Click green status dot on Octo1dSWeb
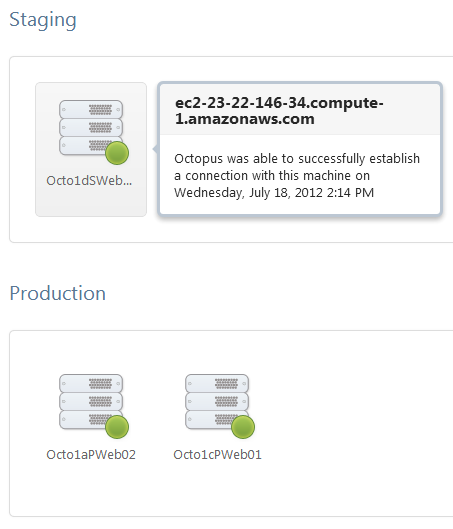453x529 pixels. point(117,153)
